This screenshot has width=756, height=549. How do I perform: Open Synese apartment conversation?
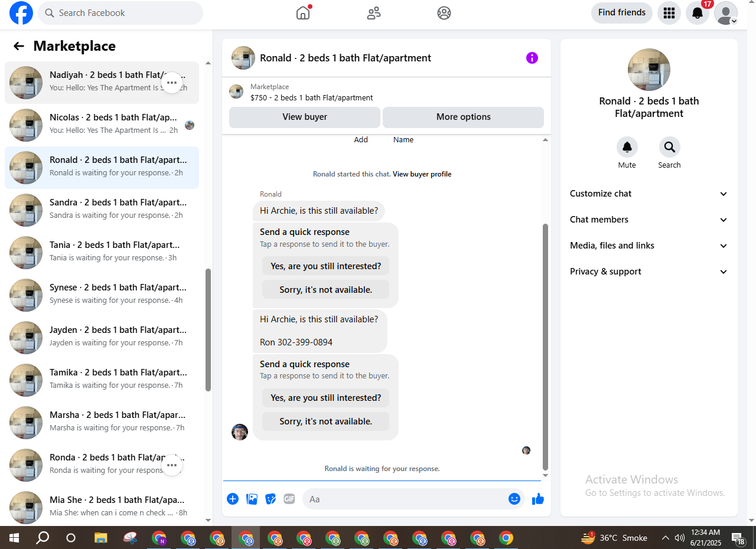click(102, 295)
